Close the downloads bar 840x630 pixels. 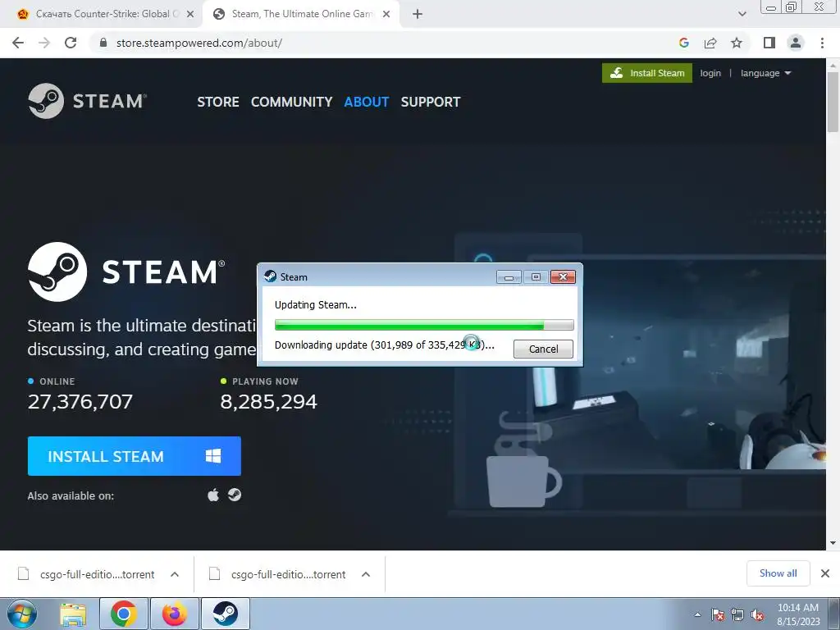(x=825, y=573)
